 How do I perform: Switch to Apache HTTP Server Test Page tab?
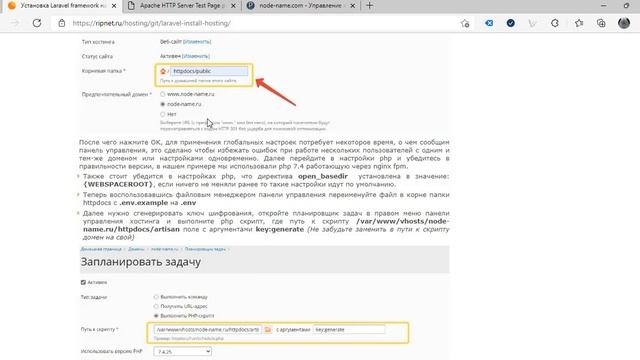point(182,6)
